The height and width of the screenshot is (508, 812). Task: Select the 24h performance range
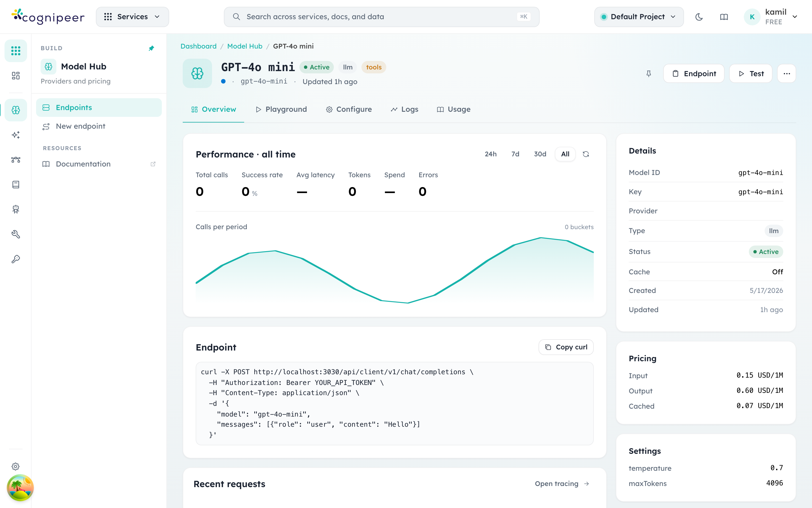[x=491, y=154]
